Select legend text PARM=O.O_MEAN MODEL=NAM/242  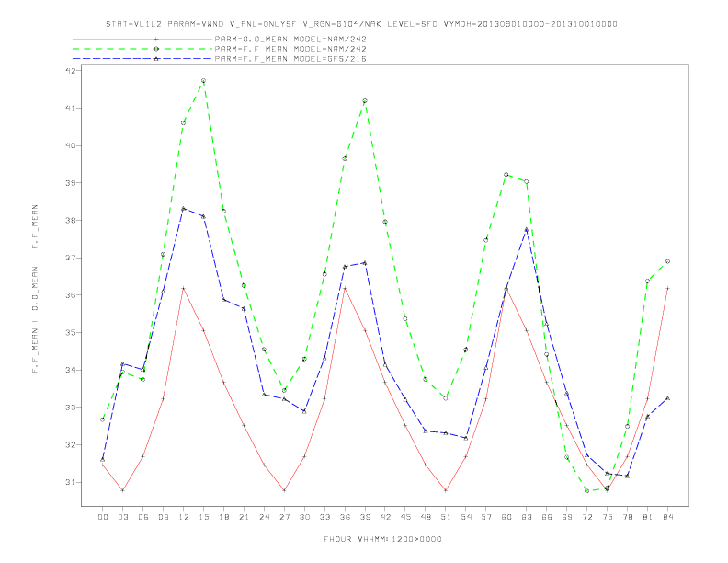click(290, 39)
